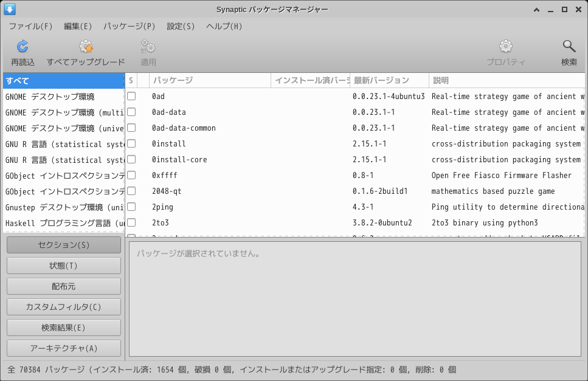Image resolution: width=588 pixels, height=381 pixels.
Task: Click the 状態(T) filter button
Action: [x=64, y=266]
